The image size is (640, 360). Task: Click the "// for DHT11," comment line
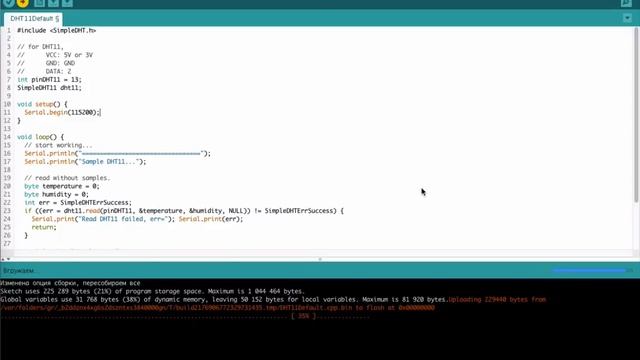click(x=40, y=47)
